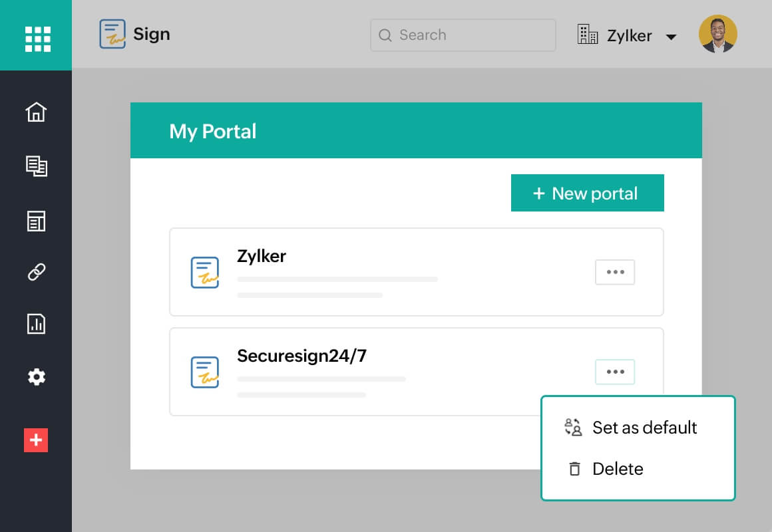Click the New portal button
The height and width of the screenshot is (532, 772).
587,193
